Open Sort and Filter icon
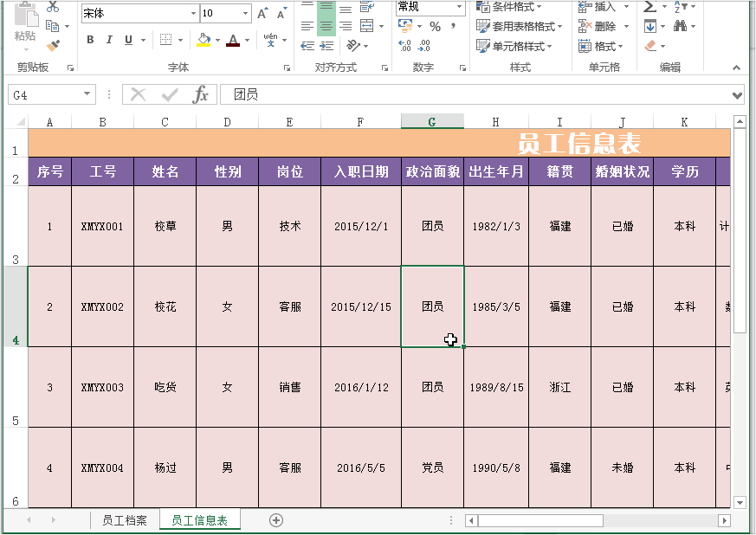Viewport: 756px width, 535px height. click(681, 7)
